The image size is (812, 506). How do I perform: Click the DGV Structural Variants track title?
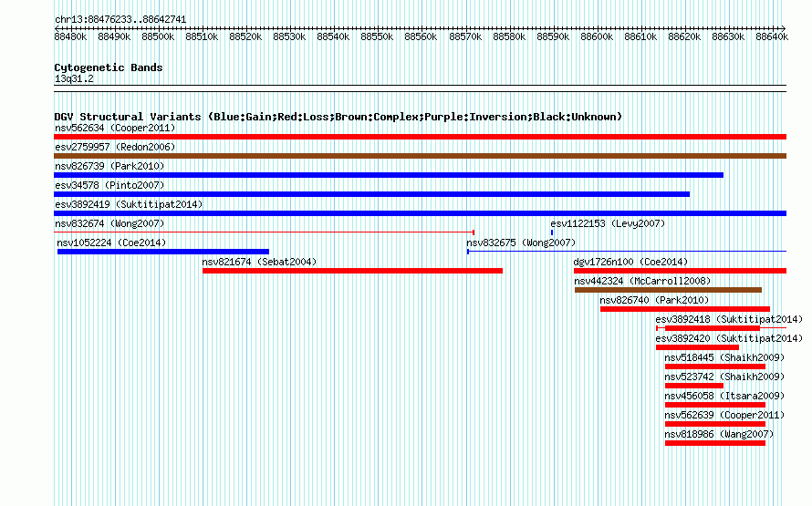pyautogui.click(x=338, y=117)
